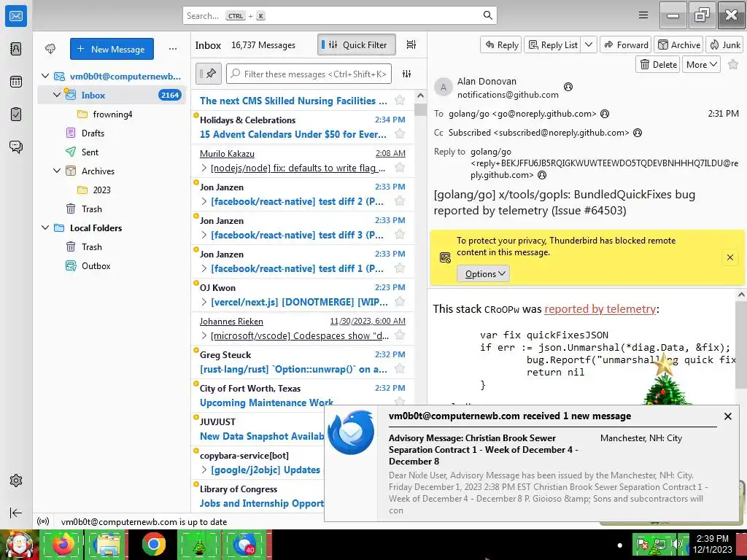Open the Calendar space
This screenshot has width=747, height=560.
[16, 82]
